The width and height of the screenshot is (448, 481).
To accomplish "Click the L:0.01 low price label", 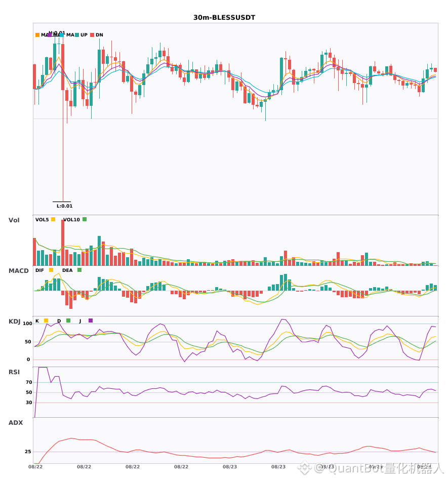I will pyautogui.click(x=64, y=206).
